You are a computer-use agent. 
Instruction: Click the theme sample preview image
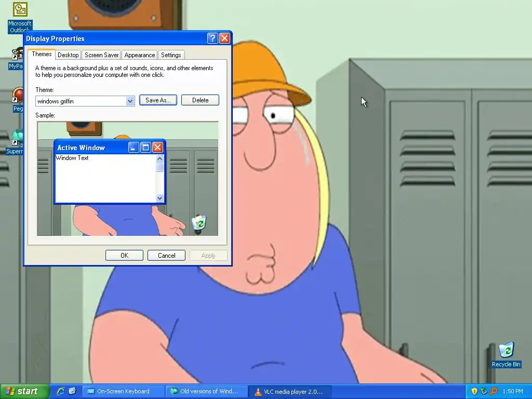pyautogui.click(x=128, y=179)
